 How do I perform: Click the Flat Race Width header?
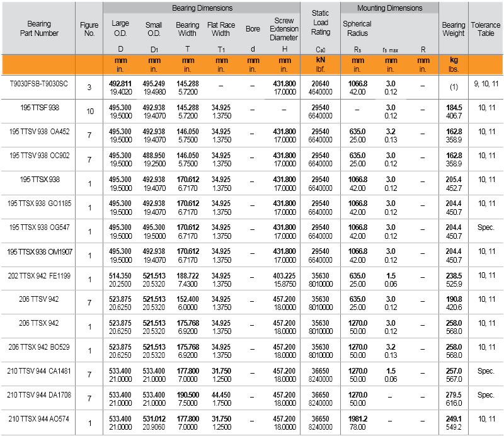tap(220, 28)
